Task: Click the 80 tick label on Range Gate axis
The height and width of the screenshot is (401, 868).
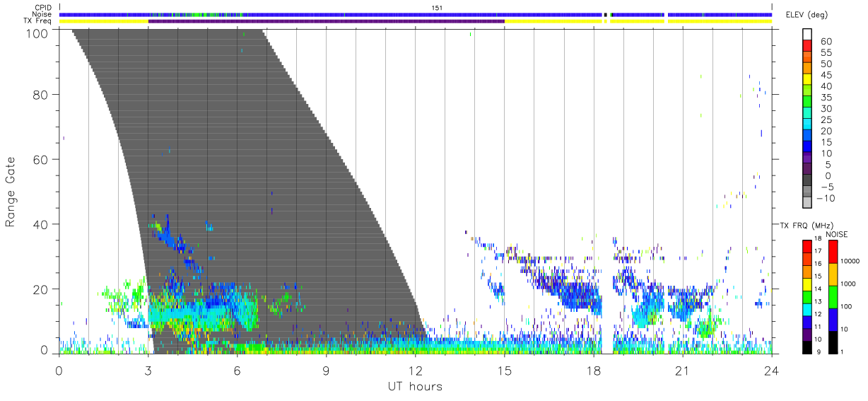Action: 42,95
